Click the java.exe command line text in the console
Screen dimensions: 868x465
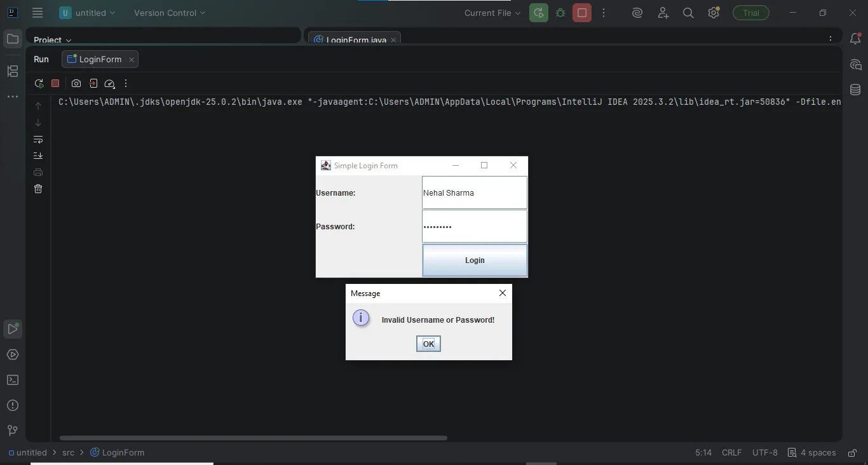(x=450, y=102)
